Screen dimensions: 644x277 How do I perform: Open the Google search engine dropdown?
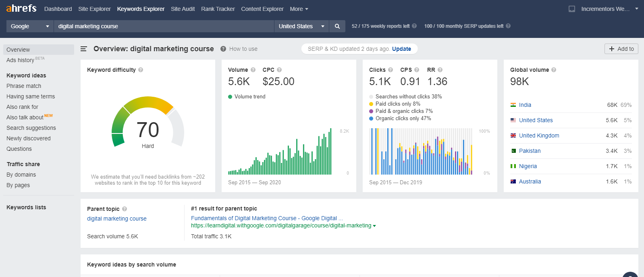tap(30, 26)
